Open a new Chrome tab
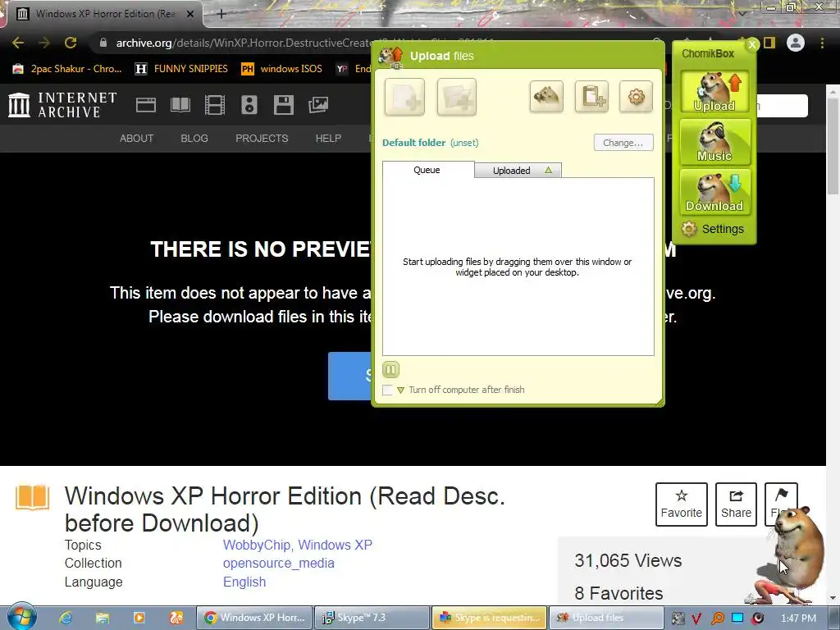The height and width of the screenshot is (630, 840). click(x=221, y=14)
